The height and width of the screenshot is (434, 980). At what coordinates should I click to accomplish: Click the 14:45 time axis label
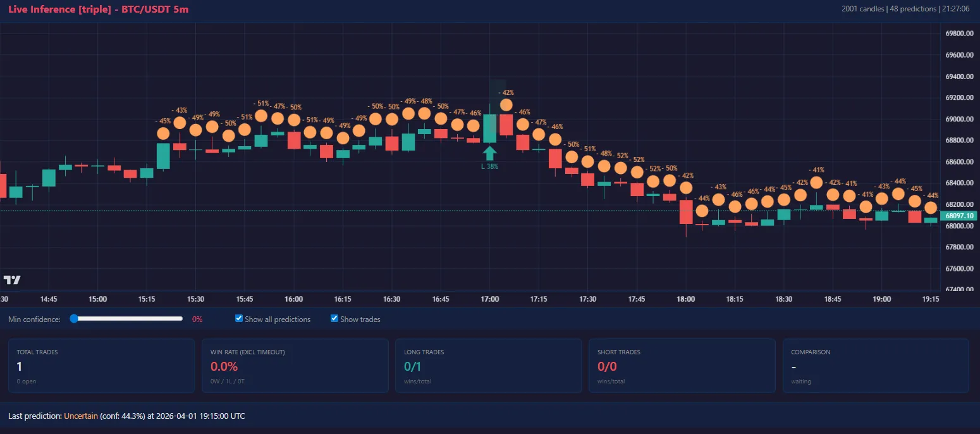49,299
